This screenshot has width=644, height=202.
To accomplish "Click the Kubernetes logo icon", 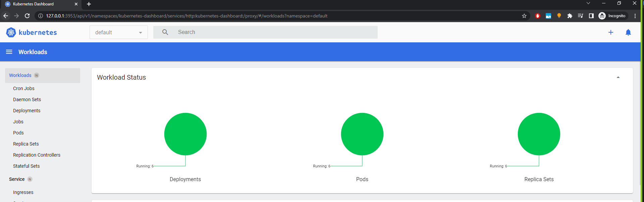I will click(x=11, y=32).
